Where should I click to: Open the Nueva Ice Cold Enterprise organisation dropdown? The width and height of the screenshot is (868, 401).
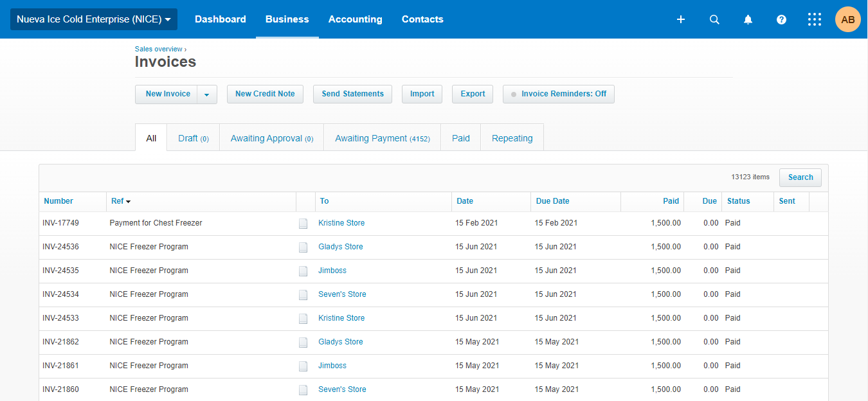tap(94, 19)
